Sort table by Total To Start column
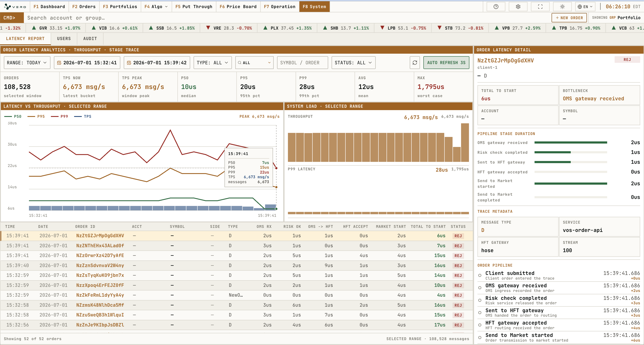Viewport: 644px width, 345px height. point(428,227)
